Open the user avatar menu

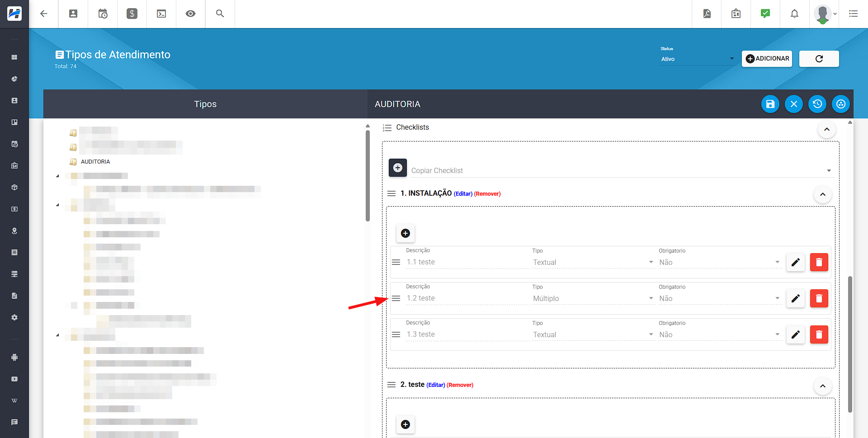(x=825, y=14)
